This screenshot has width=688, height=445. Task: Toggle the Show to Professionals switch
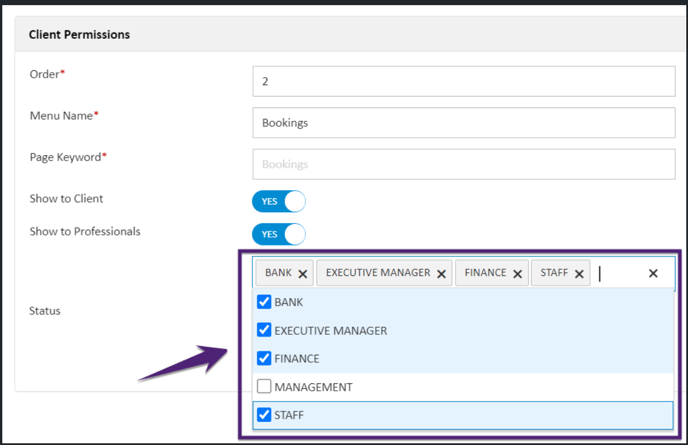point(278,234)
